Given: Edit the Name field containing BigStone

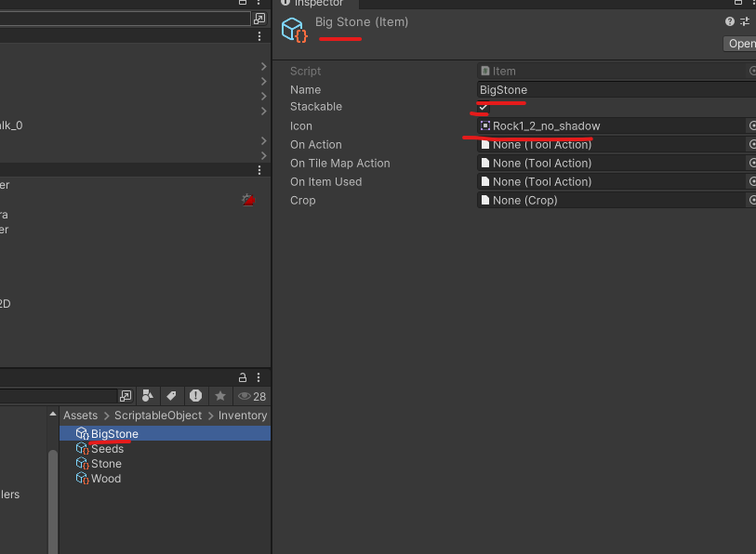Looking at the screenshot, I should tap(617, 89).
